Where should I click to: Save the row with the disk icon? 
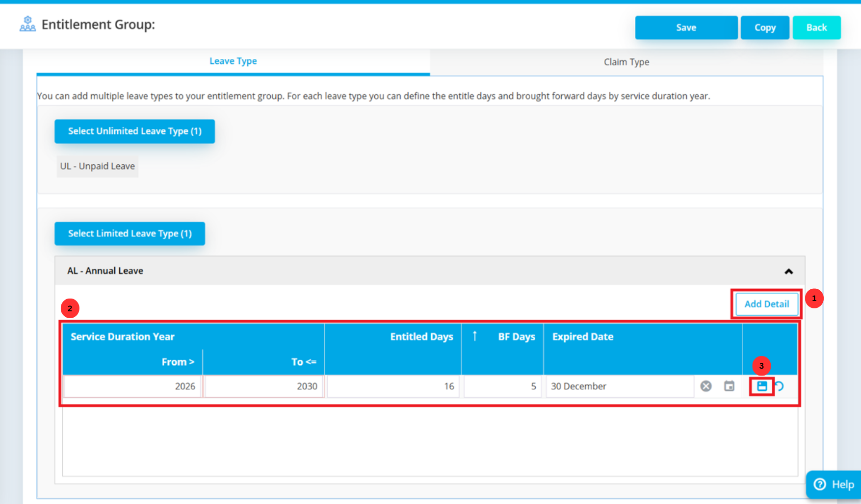tap(762, 386)
